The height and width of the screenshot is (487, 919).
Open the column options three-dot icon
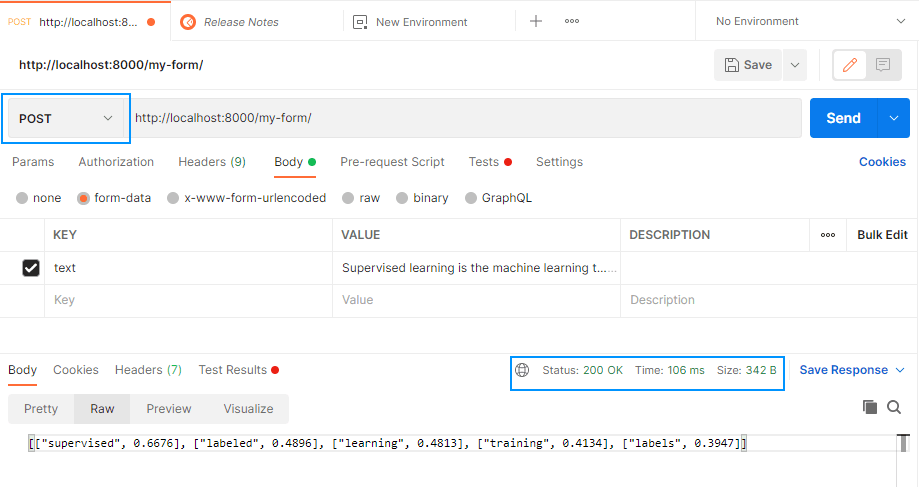pos(828,235)
